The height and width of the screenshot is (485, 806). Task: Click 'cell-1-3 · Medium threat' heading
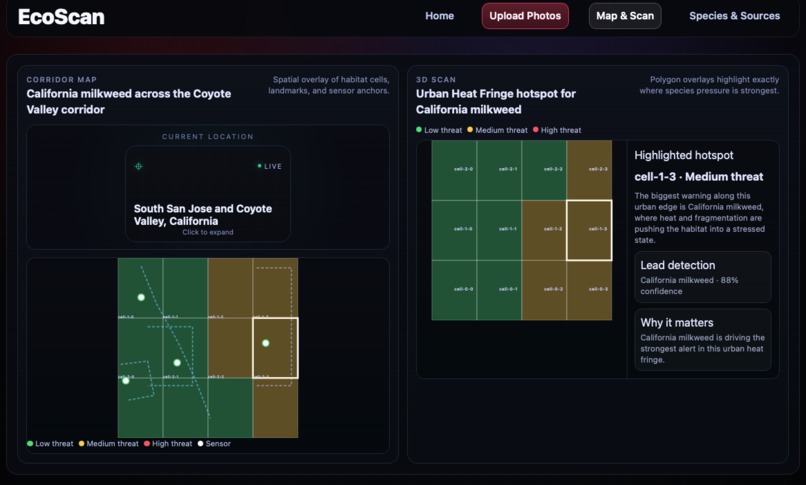point(699,177)
